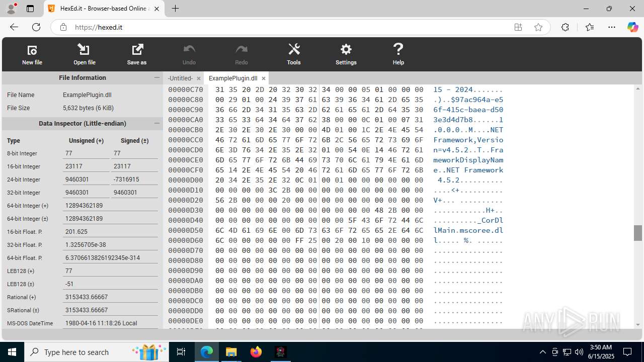Click the 8-bit Integer signed value field
This screenshot has height=362, width=644.
tap(134, 153)
